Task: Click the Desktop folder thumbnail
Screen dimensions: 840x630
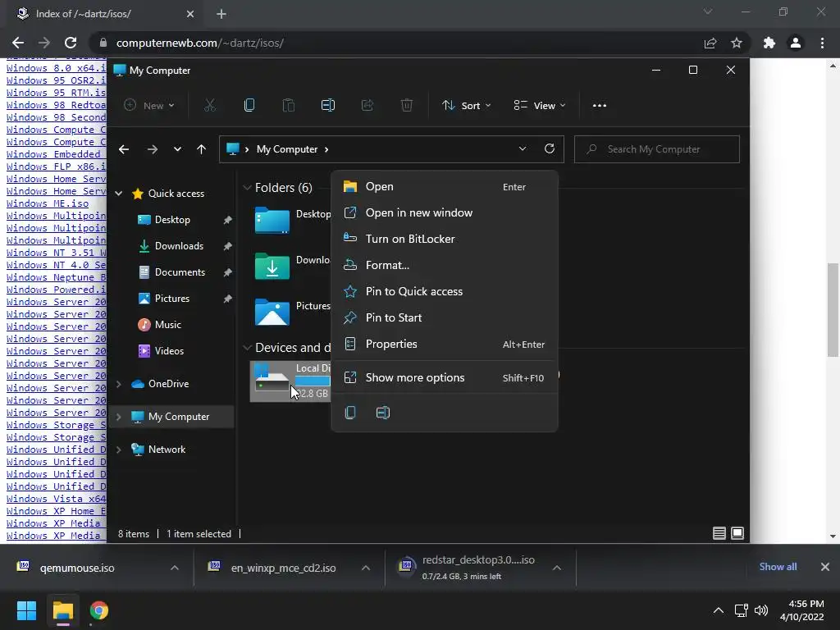Action: tap(272, 220)
